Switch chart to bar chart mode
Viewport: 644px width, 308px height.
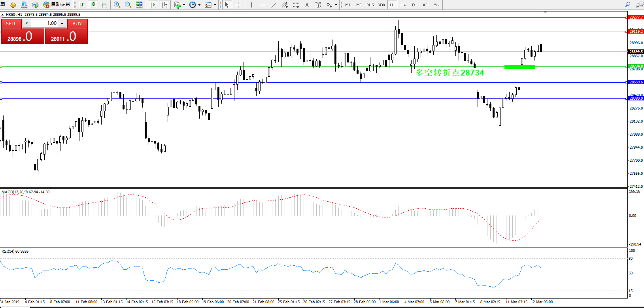tap(82, 5)
